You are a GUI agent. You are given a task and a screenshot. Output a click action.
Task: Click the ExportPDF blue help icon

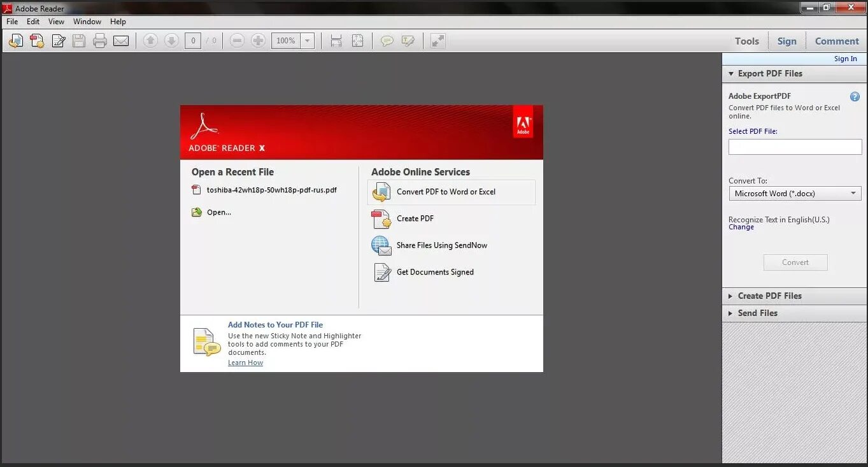(855, 97)
